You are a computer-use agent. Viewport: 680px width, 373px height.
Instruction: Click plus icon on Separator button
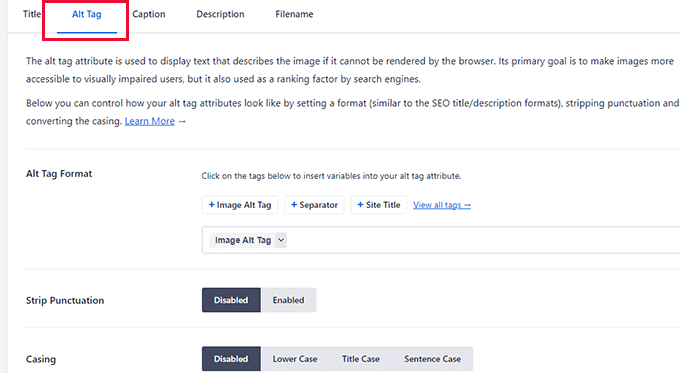[x=294, y=205]
